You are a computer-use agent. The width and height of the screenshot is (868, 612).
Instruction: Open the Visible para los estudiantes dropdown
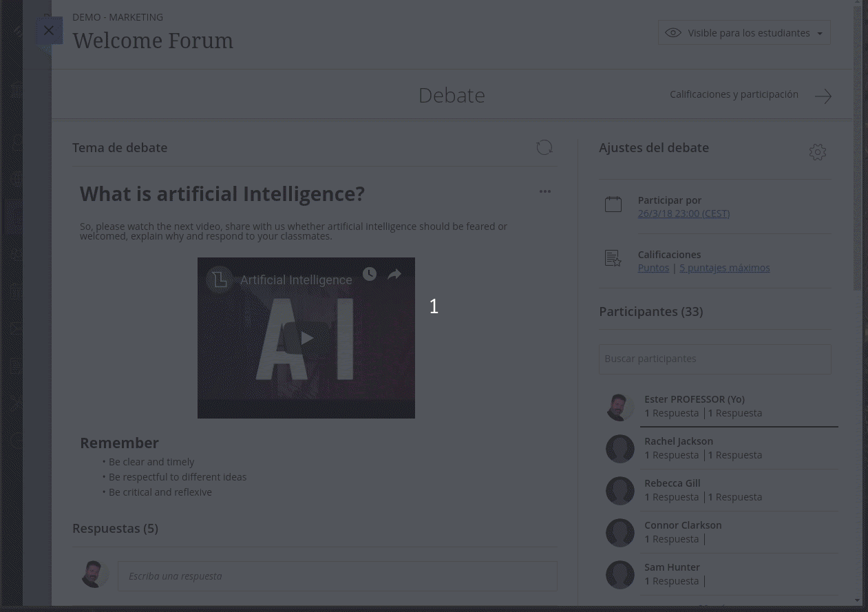744,33
